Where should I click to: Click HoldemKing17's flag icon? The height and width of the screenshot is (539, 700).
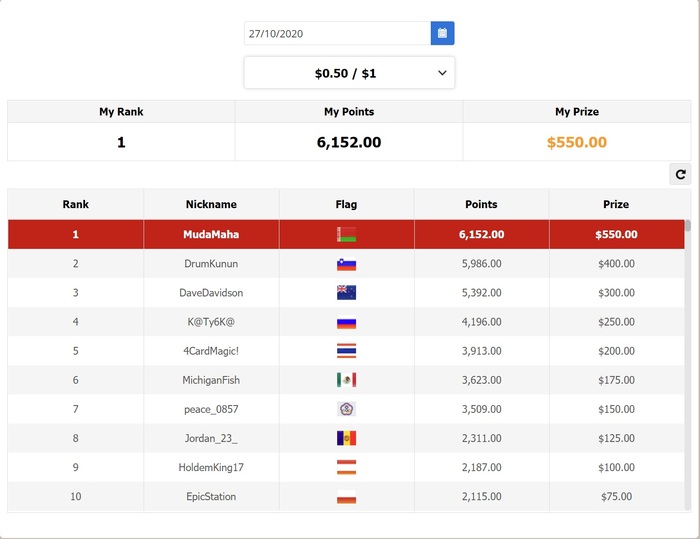click(x=347, y=467)
